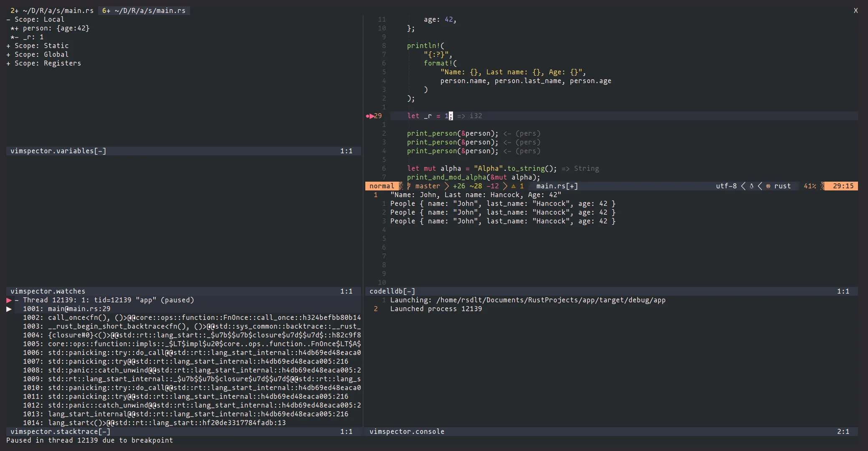Screen dimensions: 868x451
Task: Collapse the Scope: Local tree node
Action: tap(8, 19)
